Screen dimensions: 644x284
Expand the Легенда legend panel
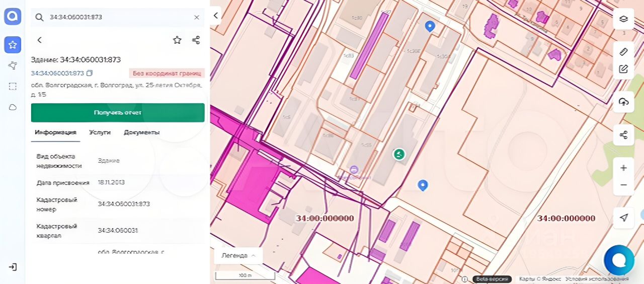(x=238, y=255)
